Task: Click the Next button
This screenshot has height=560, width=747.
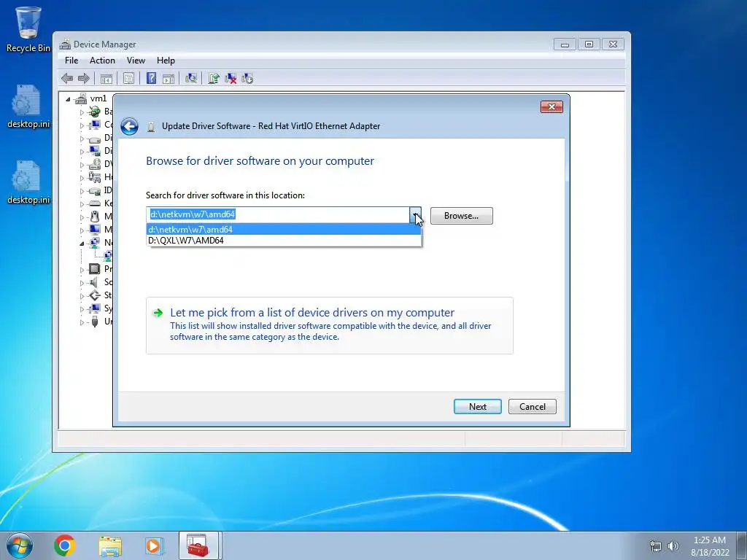Action: (477, 407)
